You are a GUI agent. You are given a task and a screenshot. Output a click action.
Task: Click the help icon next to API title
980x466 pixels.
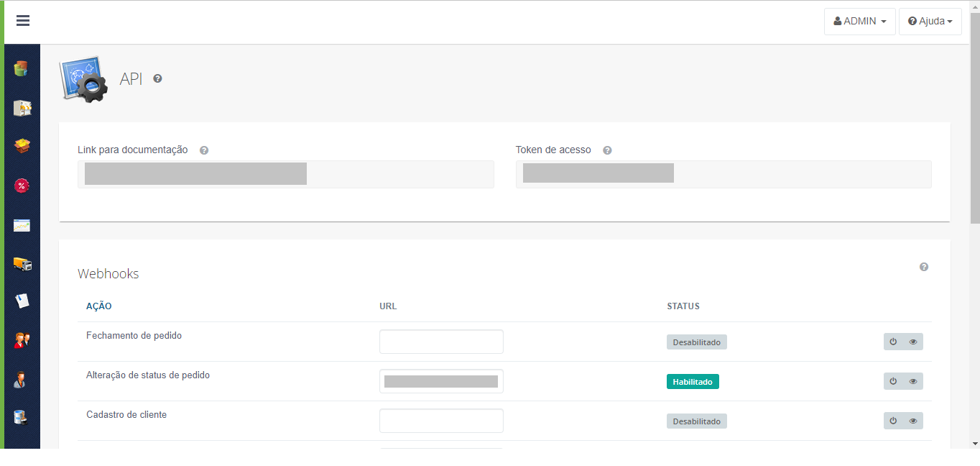(x=157, y=78)
